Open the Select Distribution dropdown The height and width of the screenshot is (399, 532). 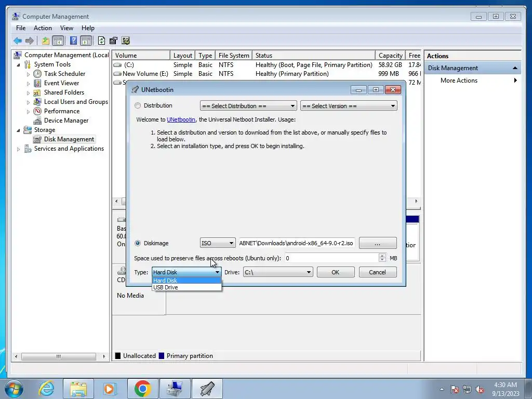click(248, 106)
